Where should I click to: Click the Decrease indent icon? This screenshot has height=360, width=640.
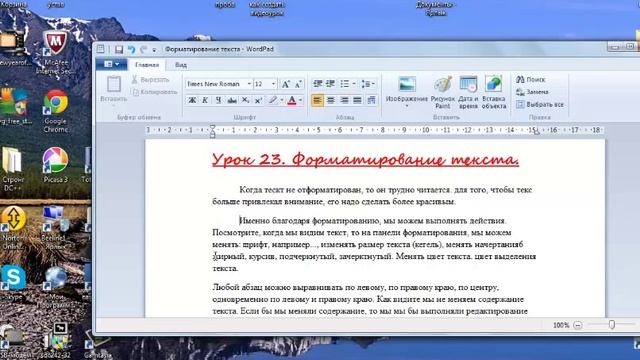pyautogui.click(x=318, y=84)
